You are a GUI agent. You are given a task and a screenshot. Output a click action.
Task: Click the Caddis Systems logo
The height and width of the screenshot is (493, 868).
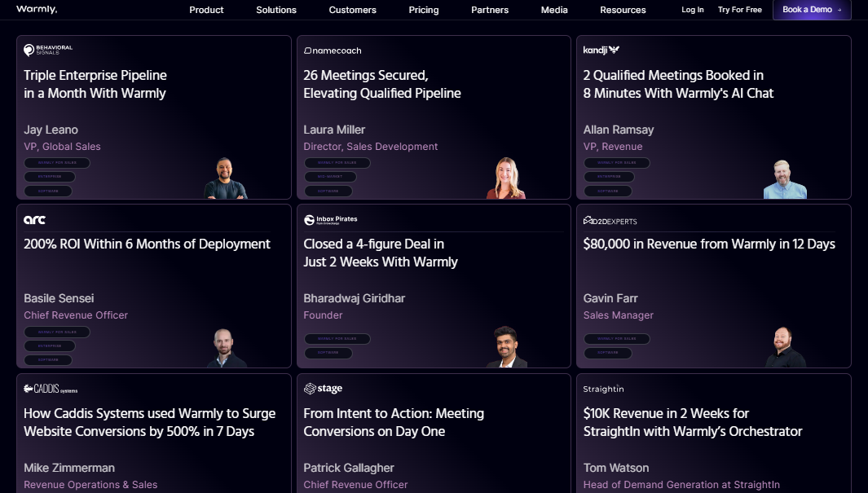51,389
